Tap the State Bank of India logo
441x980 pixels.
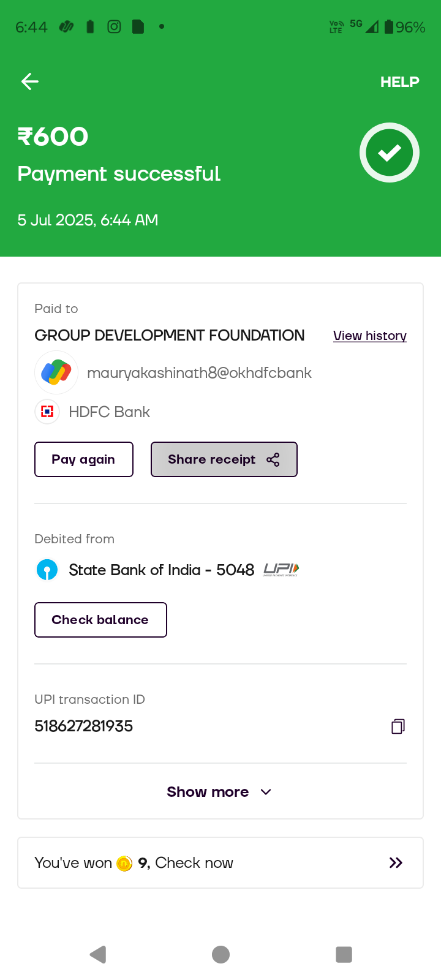pyautogui.click(x=47, y=570)
